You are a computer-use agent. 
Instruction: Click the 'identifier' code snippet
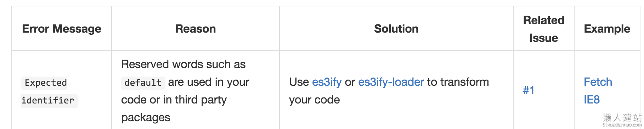[49, 100]
